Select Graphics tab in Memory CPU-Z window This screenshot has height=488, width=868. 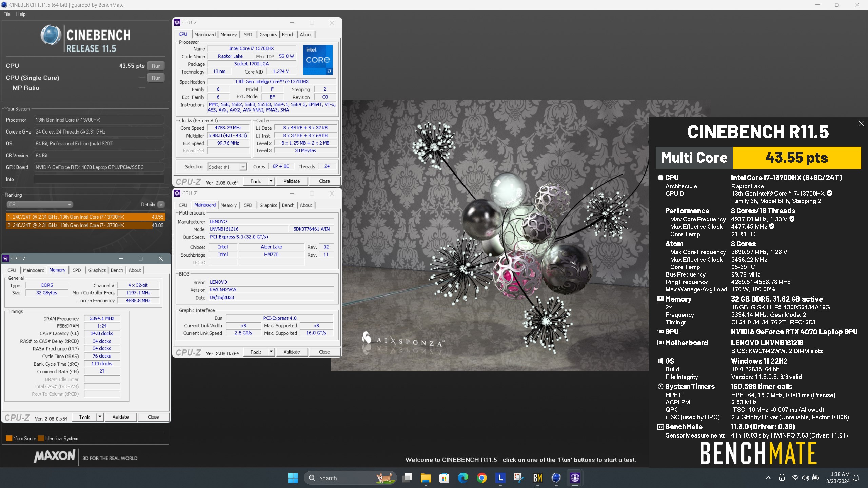[x=97, y=270]
